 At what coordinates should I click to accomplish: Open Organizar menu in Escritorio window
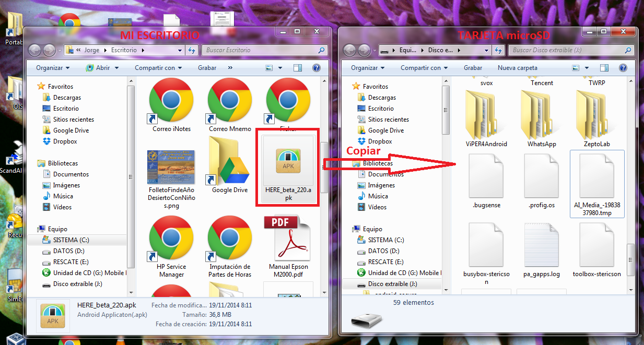point(53,68)
